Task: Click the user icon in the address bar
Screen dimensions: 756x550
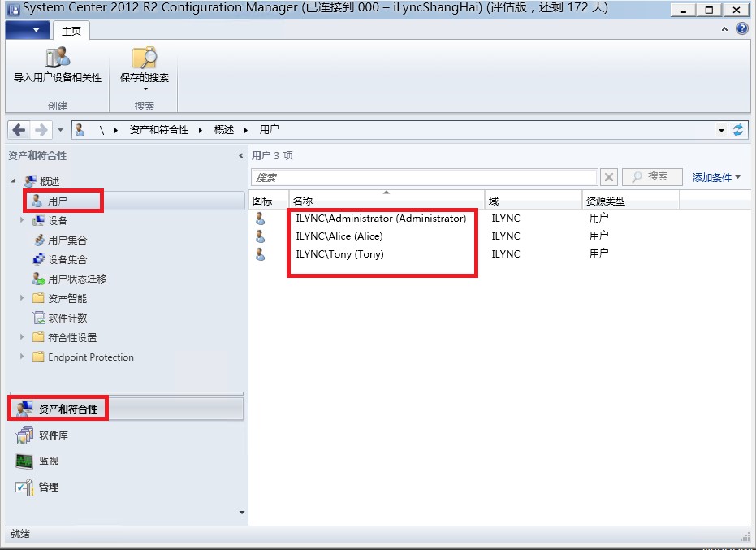Action: 80,130
